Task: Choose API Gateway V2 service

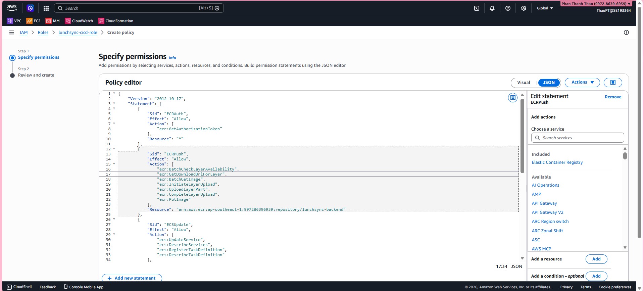Action: 547,212
